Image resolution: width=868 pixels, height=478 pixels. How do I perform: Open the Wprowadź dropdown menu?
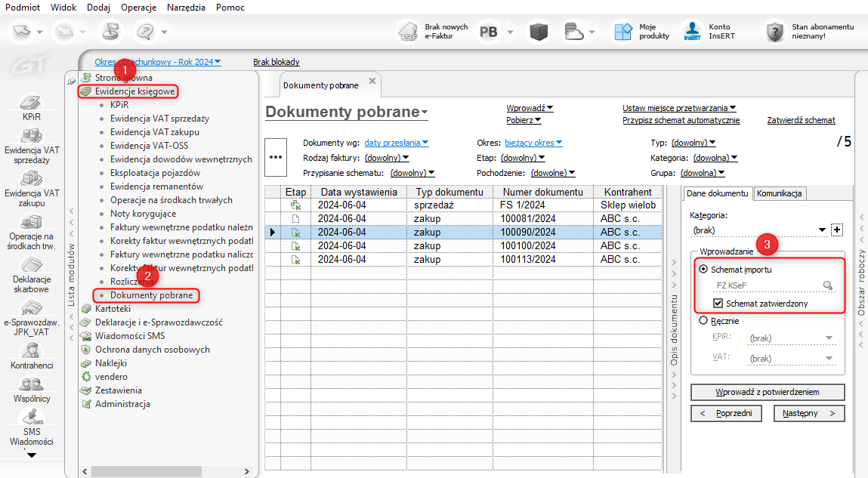tap(530, 108)
